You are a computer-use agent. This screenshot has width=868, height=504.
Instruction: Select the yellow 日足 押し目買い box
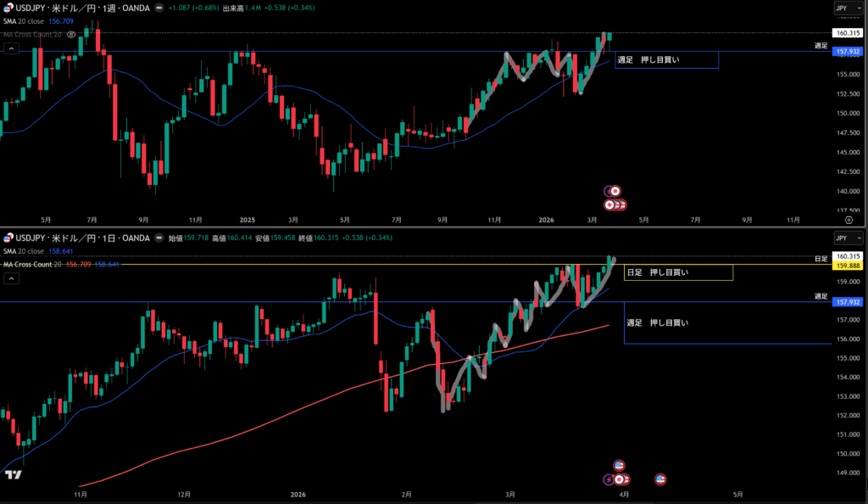(x=677, y=272)
